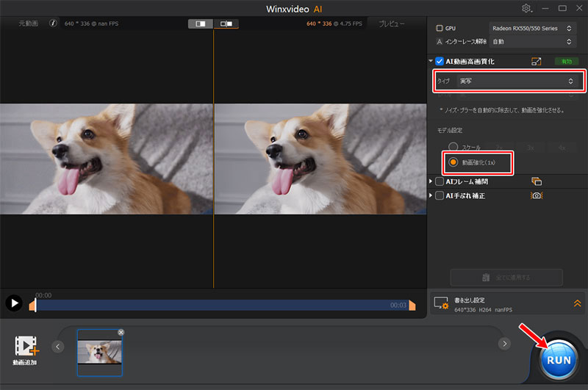Open the Radeon RX550 GPU dropdown
The height and width of the screenshot is (390, 588).
[x=533, y=28]
